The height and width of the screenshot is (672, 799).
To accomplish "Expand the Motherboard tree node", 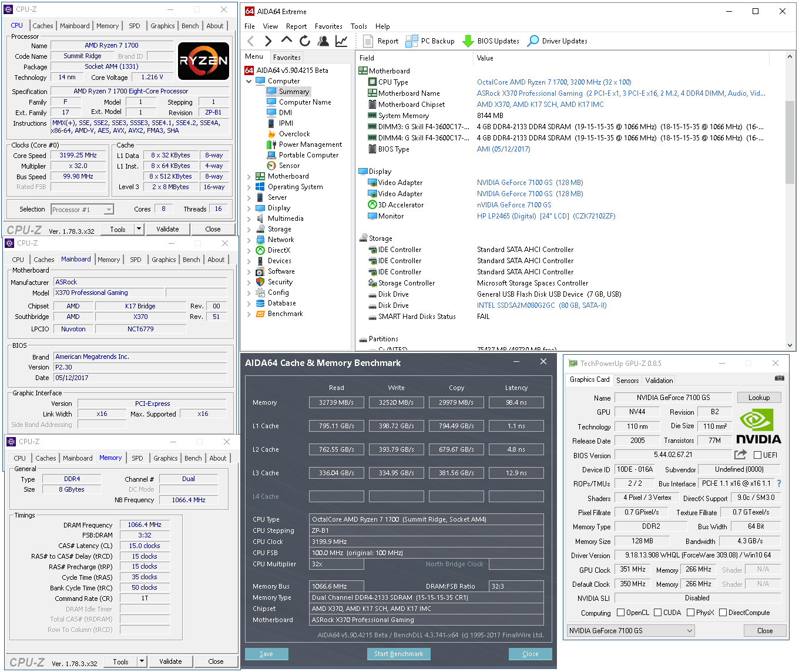I will coord(249,176).
